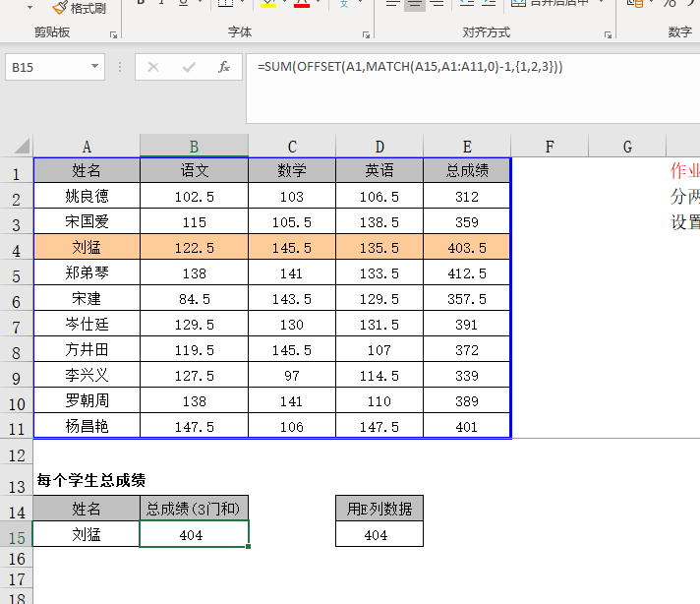
Task: Click the center-align icon in the alignment group
Action: click(x=415, y=5)
